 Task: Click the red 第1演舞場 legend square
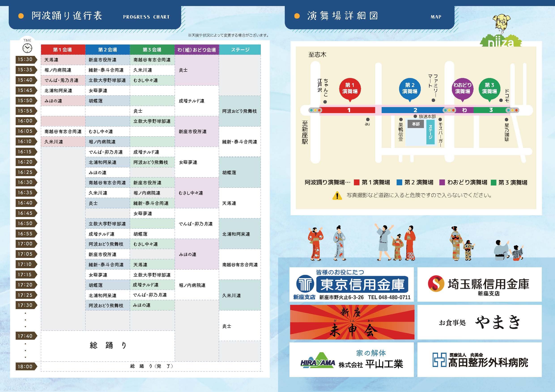click(x=357, y=182)
